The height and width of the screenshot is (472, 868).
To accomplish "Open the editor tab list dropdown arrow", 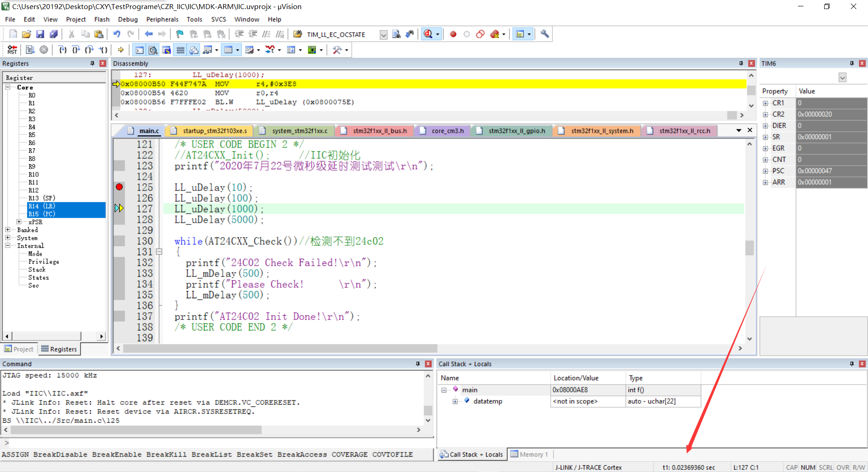I will point(739,130).
